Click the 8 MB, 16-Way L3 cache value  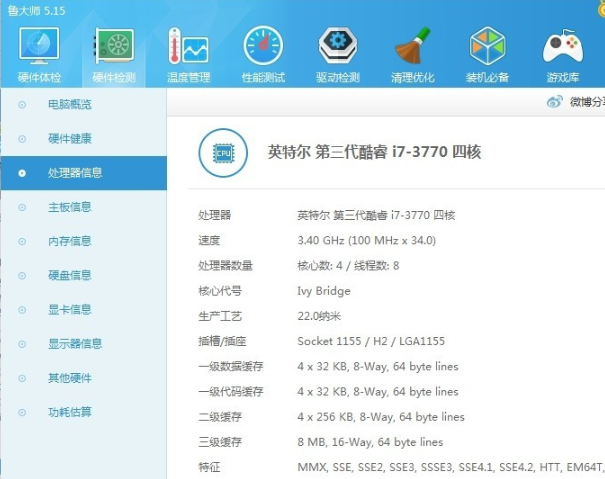pos(370,442)
